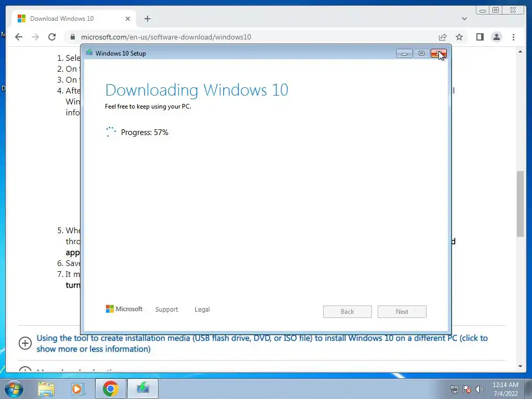Open Windows Explorer from the taskbar
Viewport: 532px width, 399px height.
46,389
